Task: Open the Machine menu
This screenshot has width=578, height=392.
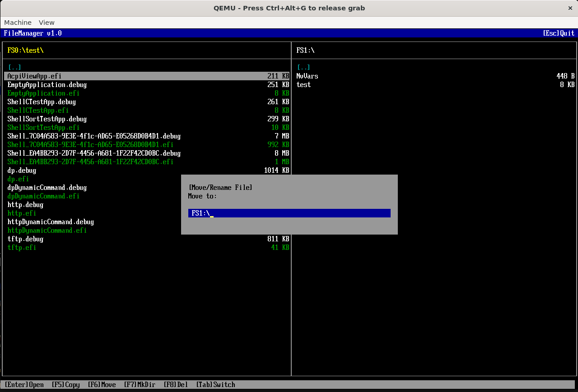Action: coord(18,23)
